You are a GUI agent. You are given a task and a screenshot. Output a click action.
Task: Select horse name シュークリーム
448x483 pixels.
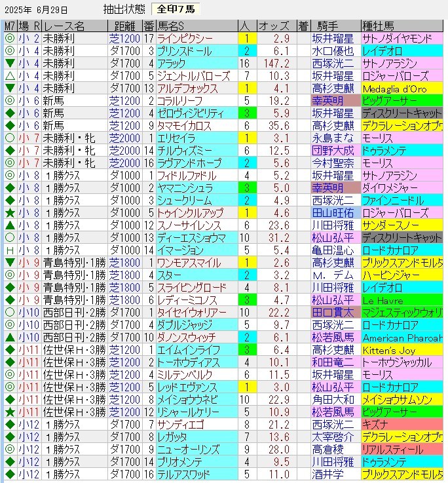[x=185, y=201]
